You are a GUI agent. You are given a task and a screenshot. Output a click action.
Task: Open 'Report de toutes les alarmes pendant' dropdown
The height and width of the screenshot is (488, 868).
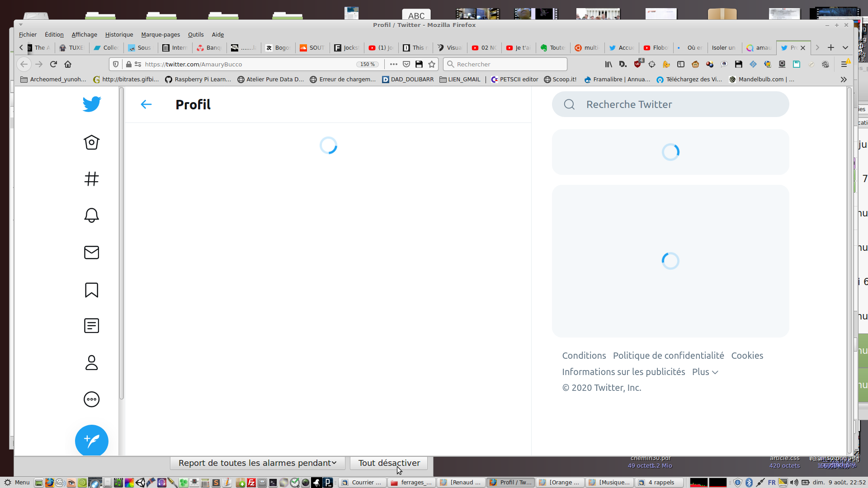257,463
